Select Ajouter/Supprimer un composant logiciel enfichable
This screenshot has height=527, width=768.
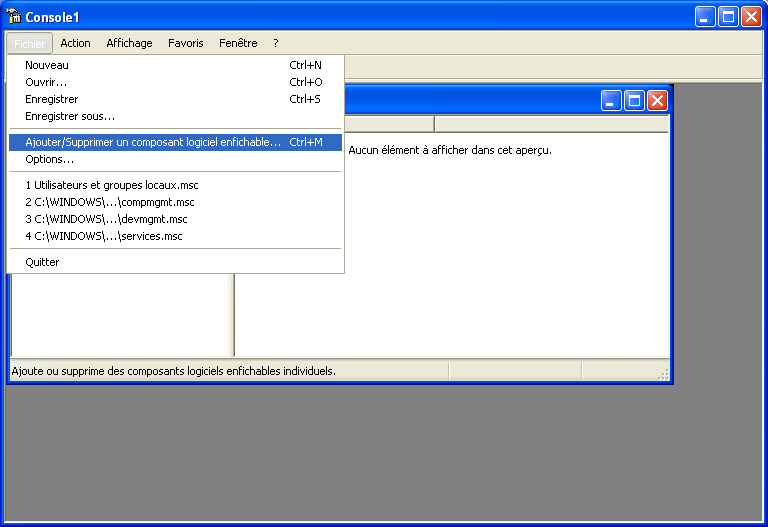click(175, 143)
